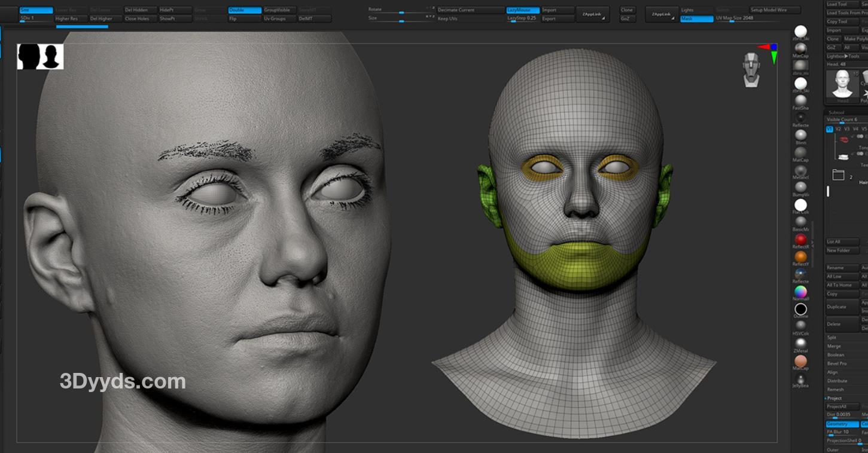Screen dimensions: 868x453
Task: Switch to the V2 subtool visibility tab
Action: click(x=838, y=129)
